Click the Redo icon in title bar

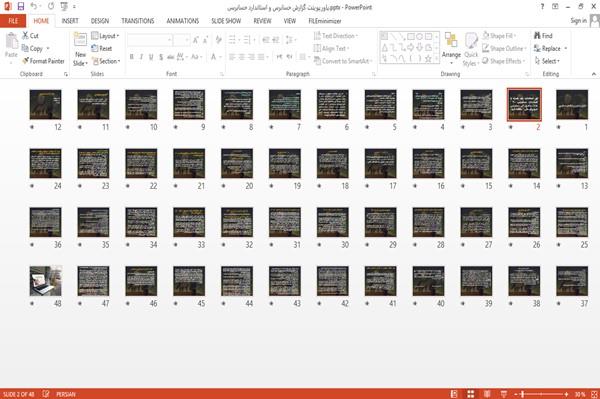tap(51, 7)
